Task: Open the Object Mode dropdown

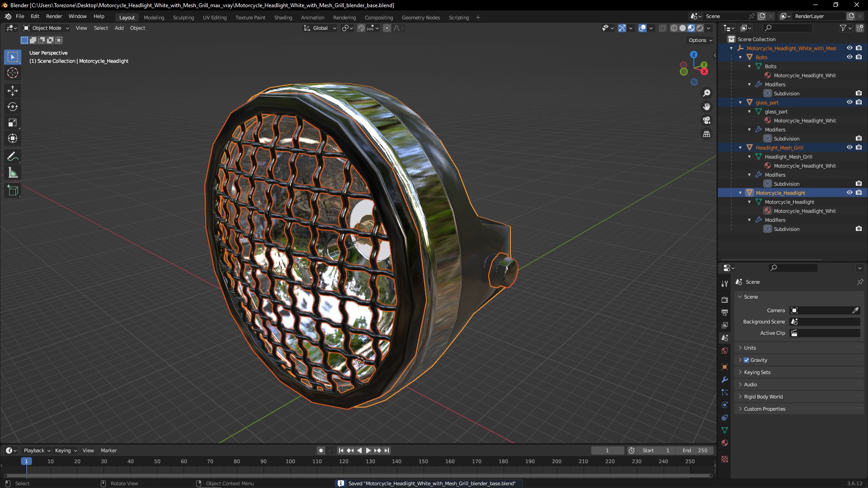Action: point(46,28)
